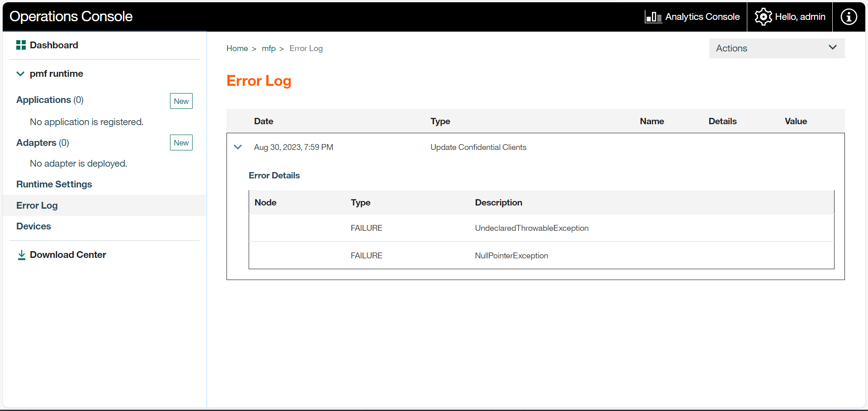Viewport: 868px width, 411px height.
Task: Collapse the pmf runtime section chevron
Action: [20, 74]
